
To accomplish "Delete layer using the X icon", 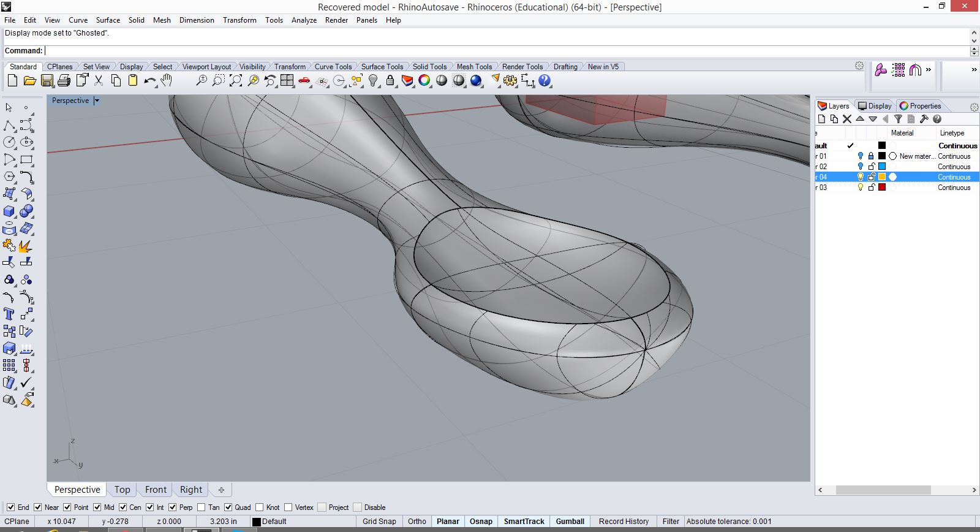I will [x=847, y=119].
